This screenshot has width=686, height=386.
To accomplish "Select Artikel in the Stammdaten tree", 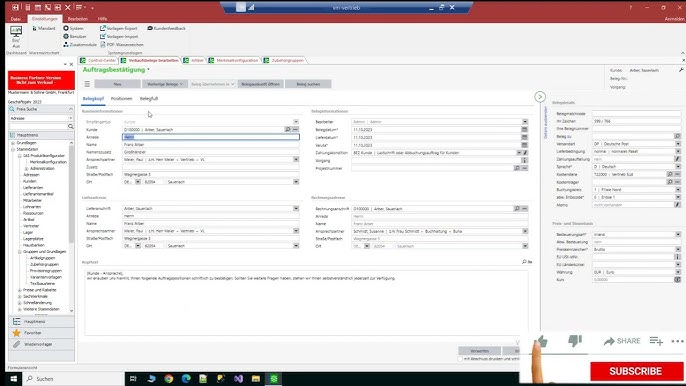I will 28,220.
